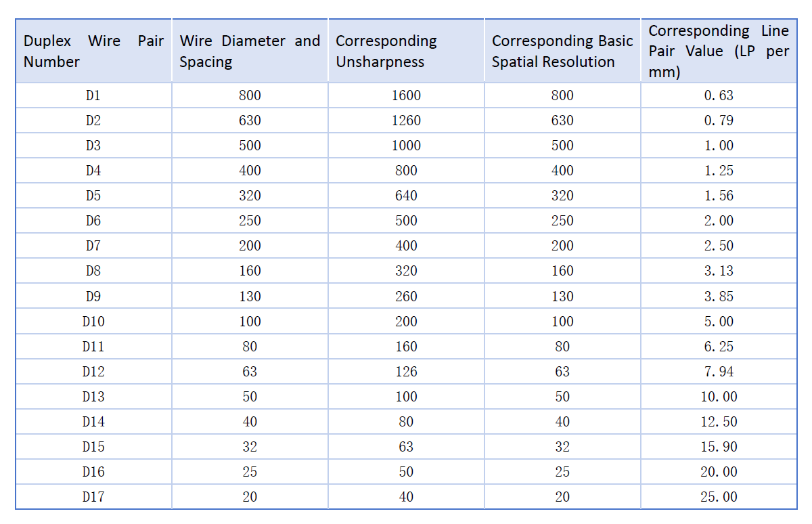Select the D9 row label
This screenshot has width=812, height=524.
coord(93,297)
